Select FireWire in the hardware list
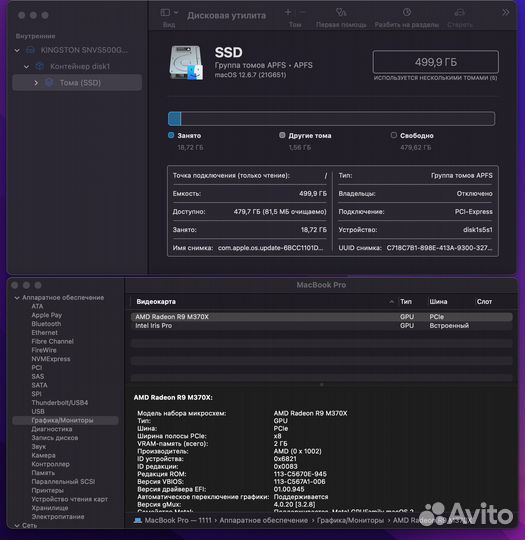Image resolution: width=525 pixels, height=540 pixels. [44, 350]
